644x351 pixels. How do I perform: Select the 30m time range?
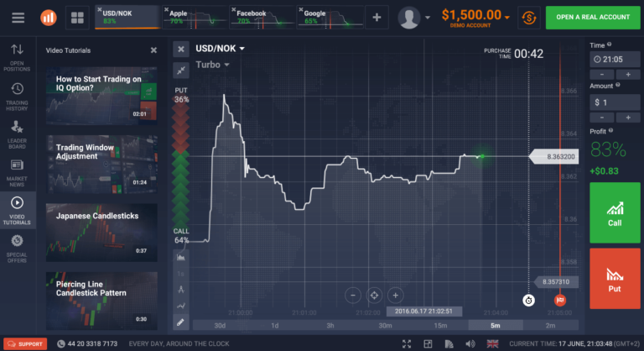385,326
